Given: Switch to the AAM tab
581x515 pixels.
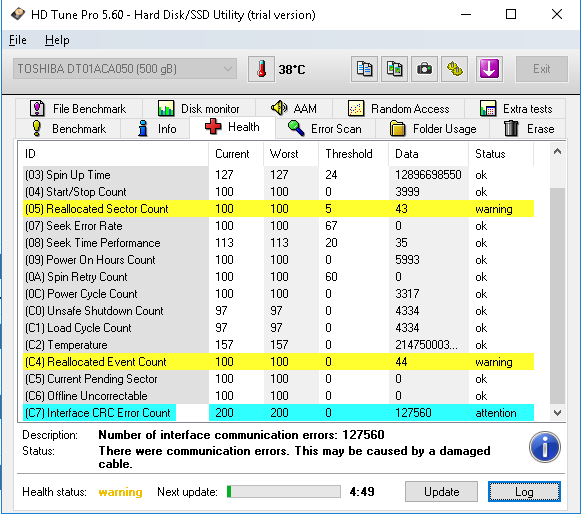Looking at the screenshot, I should [294, 109].
